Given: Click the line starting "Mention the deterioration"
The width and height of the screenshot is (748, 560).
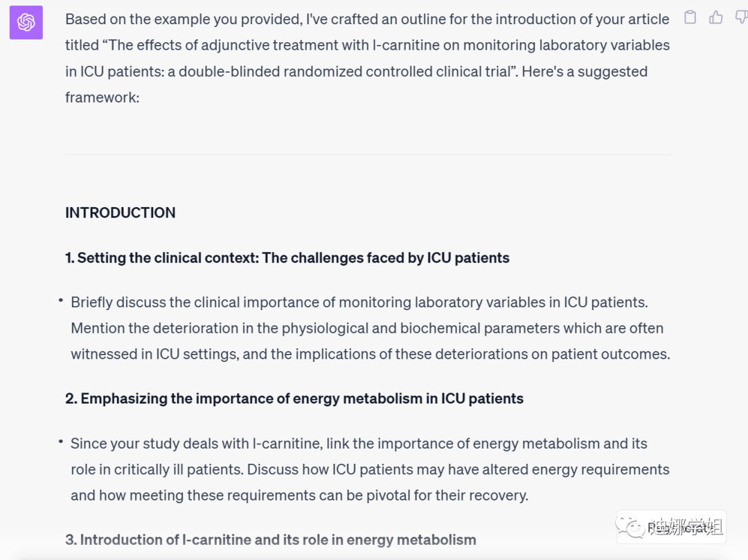Looking at the screenshot, I should click(367, 328).
